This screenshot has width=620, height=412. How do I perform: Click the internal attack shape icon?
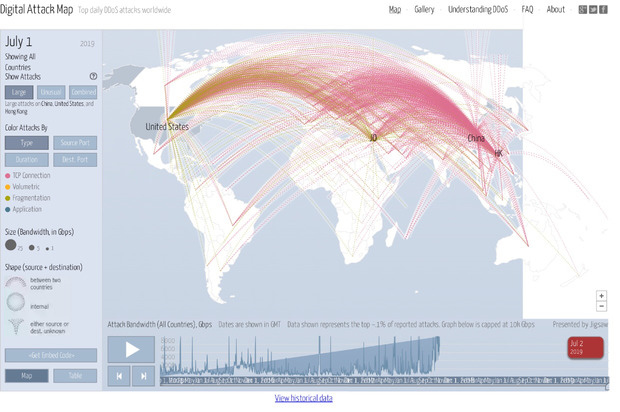pyautogui.click(x=16, y=302)
